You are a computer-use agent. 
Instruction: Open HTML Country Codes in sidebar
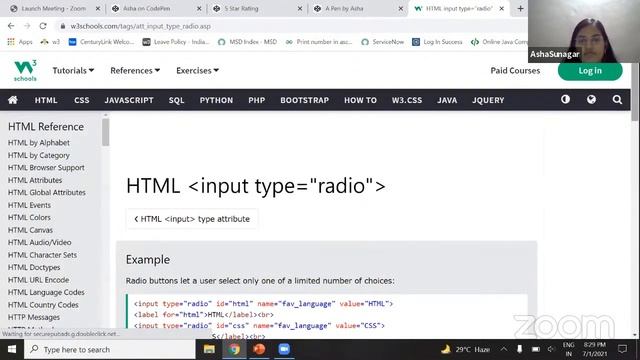(x=43, y=304)
